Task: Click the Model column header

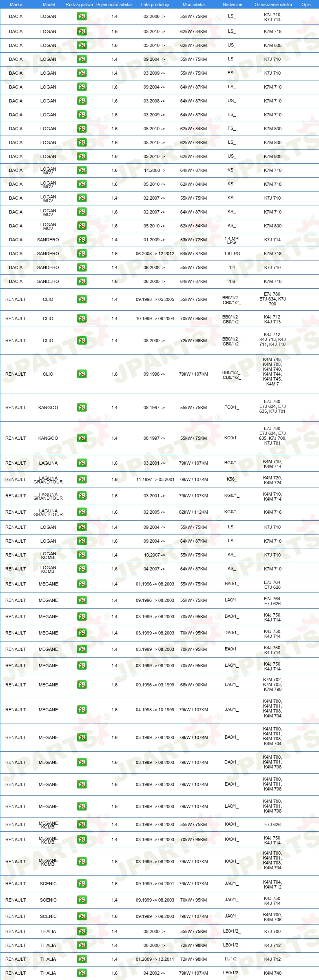Action: click(49, 4)
